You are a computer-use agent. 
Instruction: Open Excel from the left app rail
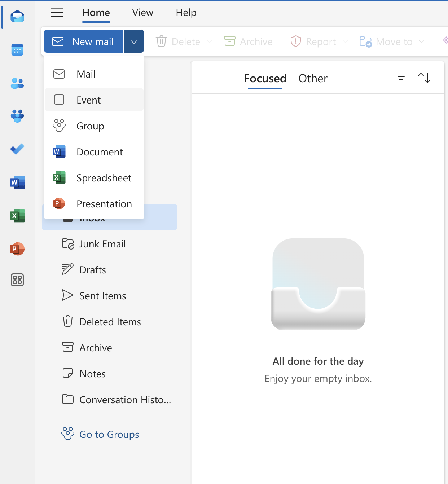17,216
